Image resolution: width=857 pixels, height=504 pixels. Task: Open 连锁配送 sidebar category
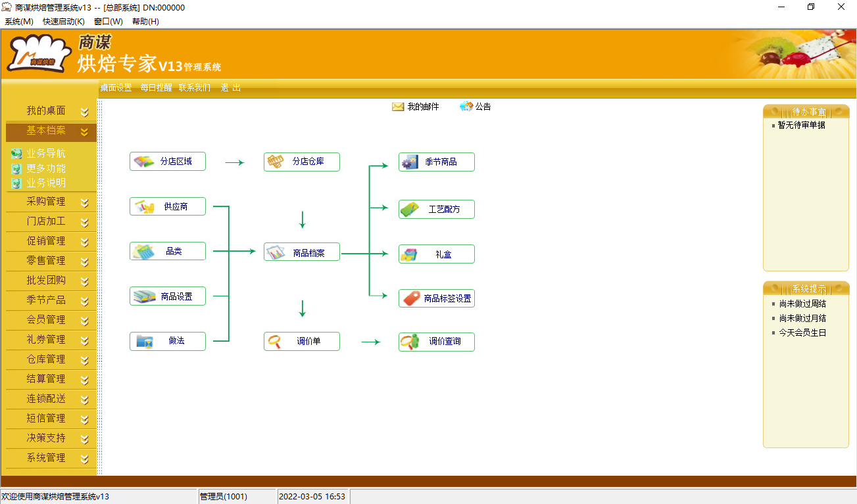tap(46, 399)
